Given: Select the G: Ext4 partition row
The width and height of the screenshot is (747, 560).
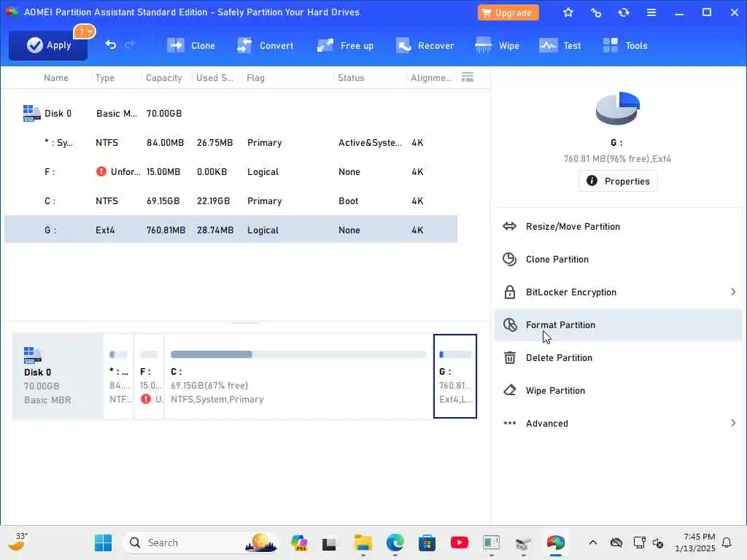Looking at the screenshot, I should [x=231, y=230].
